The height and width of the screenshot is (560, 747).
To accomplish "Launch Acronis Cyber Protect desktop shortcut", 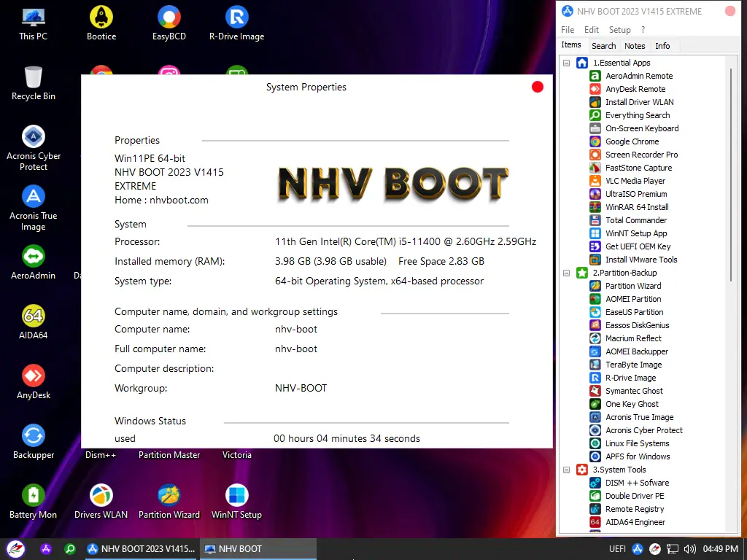I will pyautogui.click(x=34, y=147).
